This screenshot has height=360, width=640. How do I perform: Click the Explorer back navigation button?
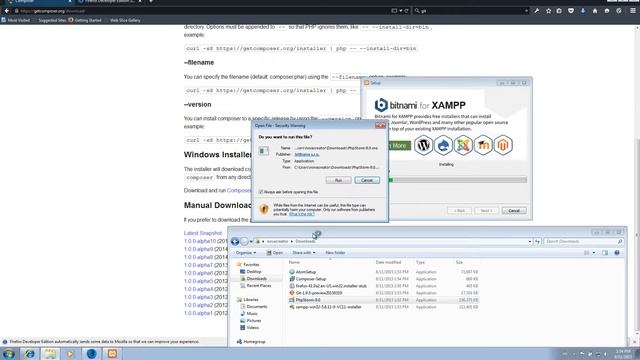coord(235,242)
